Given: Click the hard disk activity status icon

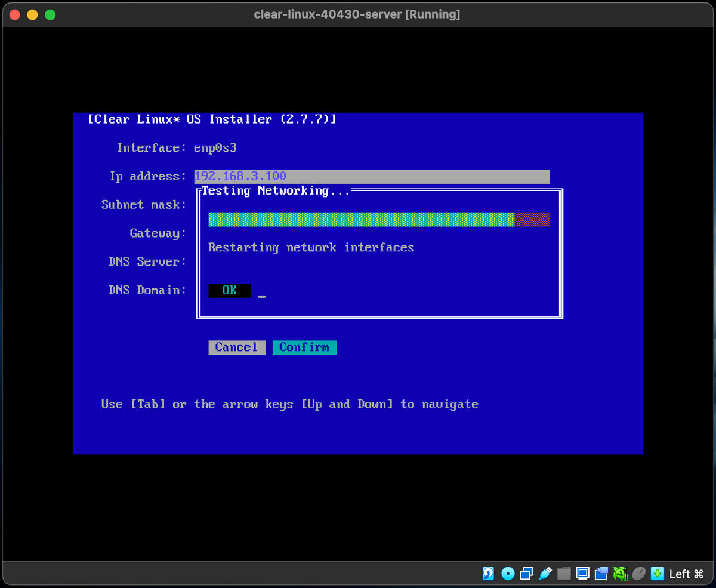Looking at the screenshot, I should pos(488,574).
